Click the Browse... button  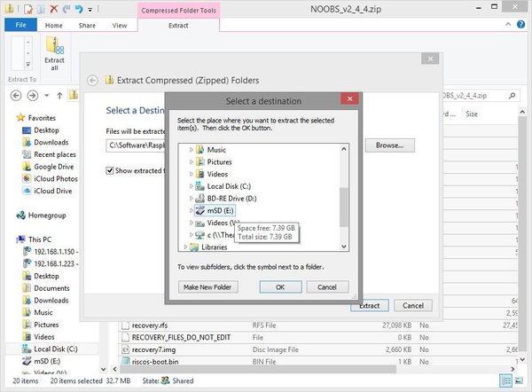point(390,145)
